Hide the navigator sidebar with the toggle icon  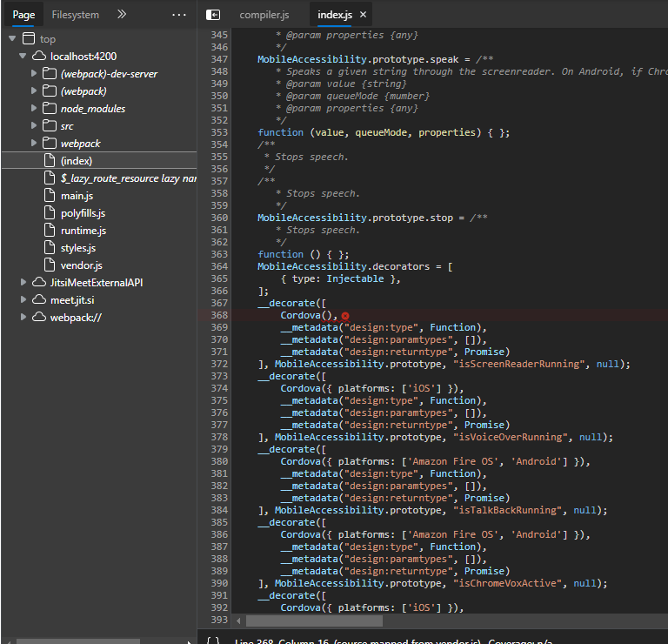pyautogui.click(x=213, y=15)
